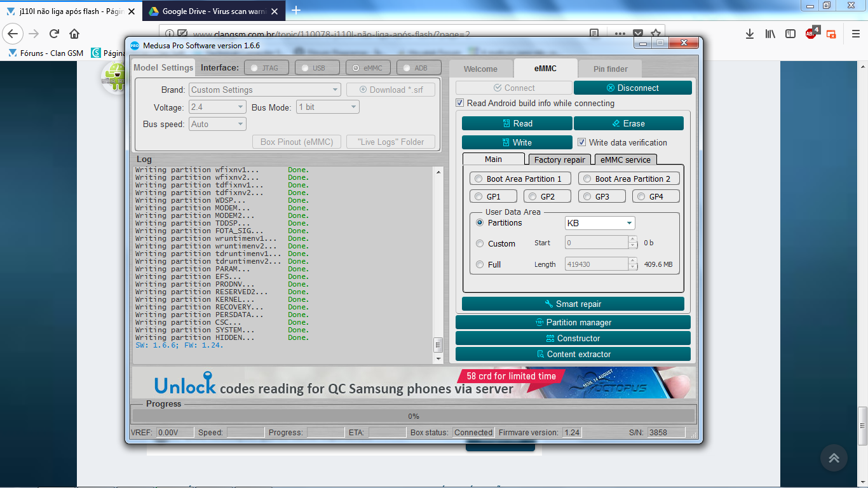Screen dimensions: 868x488
Task: Click Disconnect button
Action: [x=633, y=88]
